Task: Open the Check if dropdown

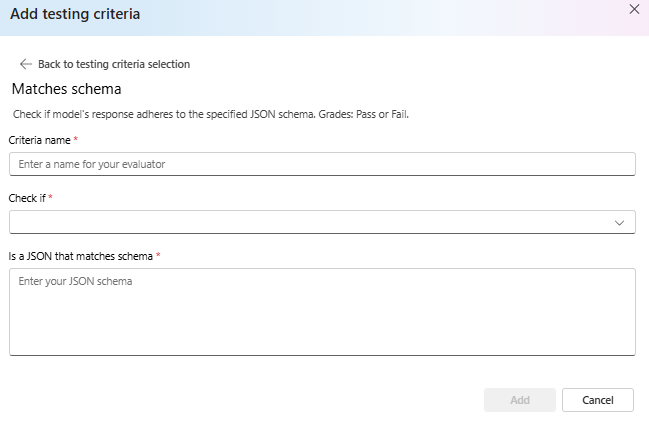Action: click(322, 222)
